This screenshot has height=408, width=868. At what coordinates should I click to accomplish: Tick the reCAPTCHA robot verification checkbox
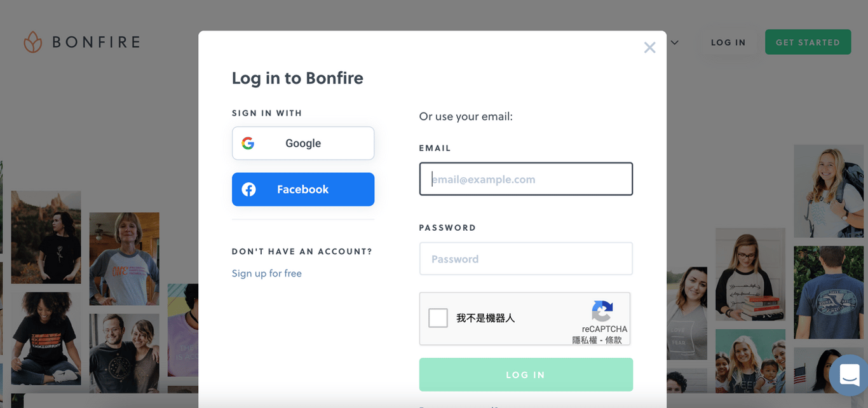point(438,318)
